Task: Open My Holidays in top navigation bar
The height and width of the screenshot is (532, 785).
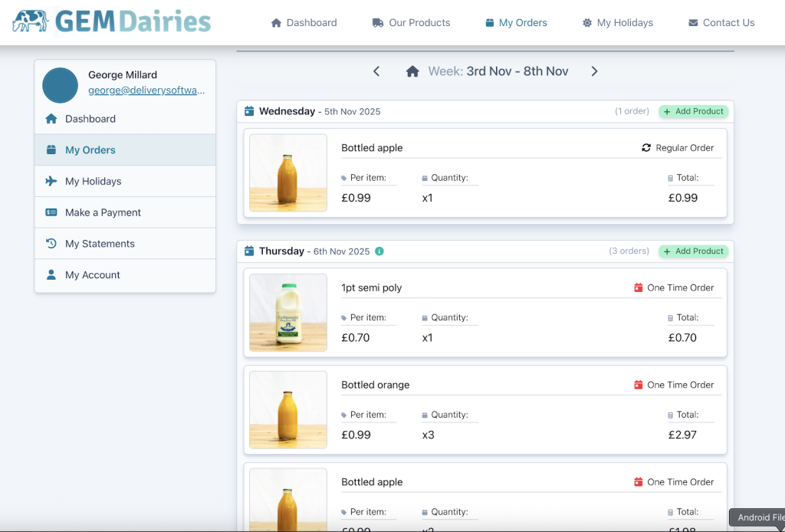Action: (617, 23)
